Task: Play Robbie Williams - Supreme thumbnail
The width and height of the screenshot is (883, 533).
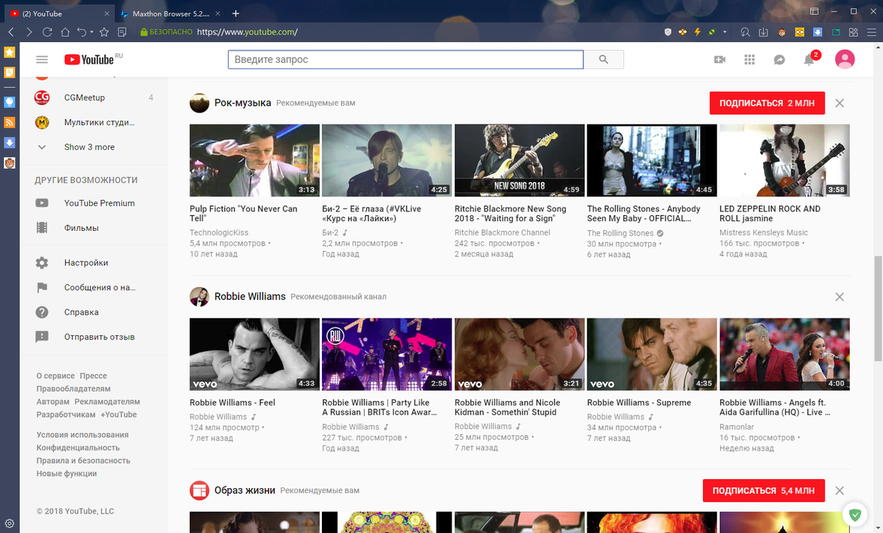Action: pyautogui.click(x=652, y=354)
